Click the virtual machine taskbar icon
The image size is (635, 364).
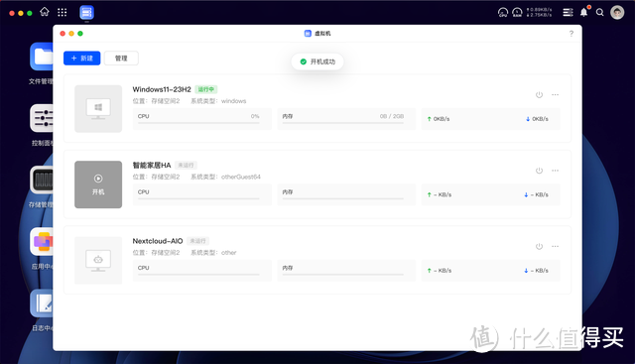pyautogui.click(x=86, y=13)
